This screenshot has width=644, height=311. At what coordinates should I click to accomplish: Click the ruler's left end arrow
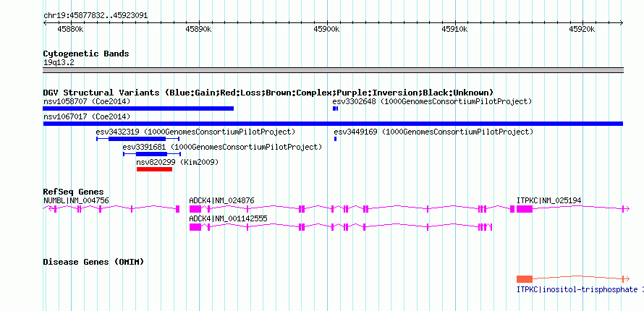coord(45,23)
